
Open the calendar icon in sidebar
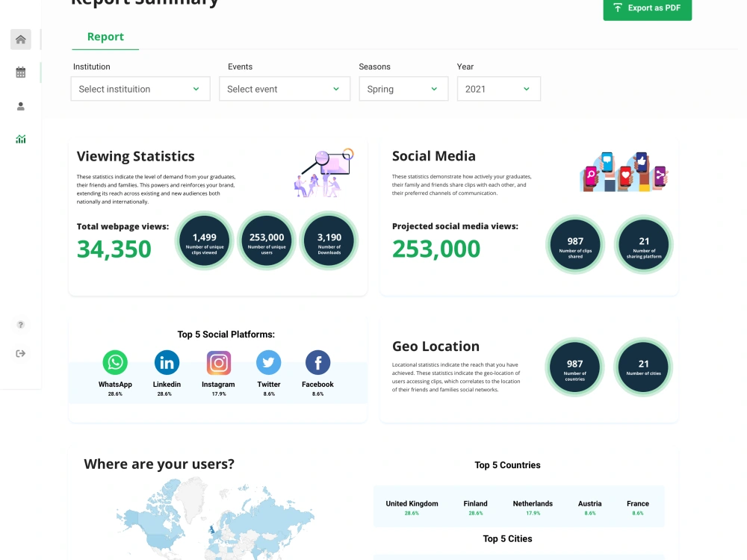click(20, 72)
